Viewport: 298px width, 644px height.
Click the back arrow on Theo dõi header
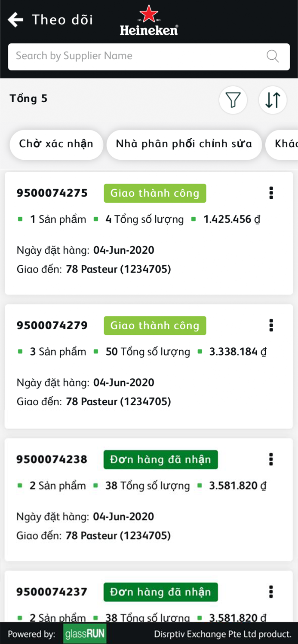pos(15,19)
